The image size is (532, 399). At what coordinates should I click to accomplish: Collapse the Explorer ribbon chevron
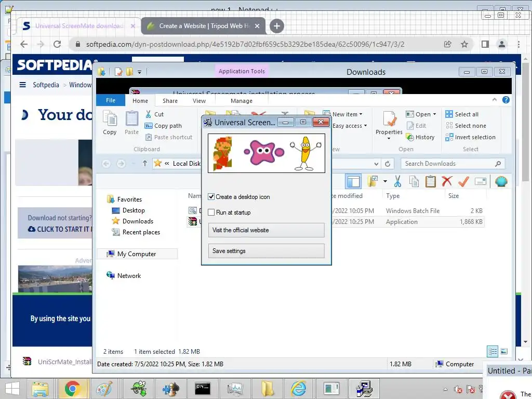tap(495, 100)
